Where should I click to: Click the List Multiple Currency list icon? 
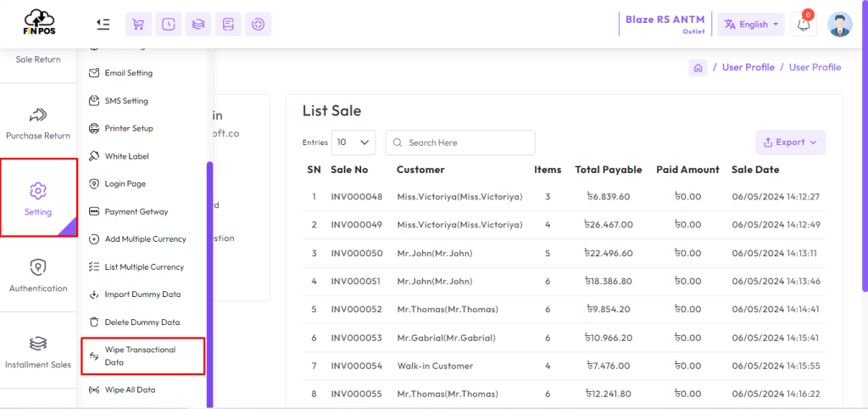[x=94, y=266]
